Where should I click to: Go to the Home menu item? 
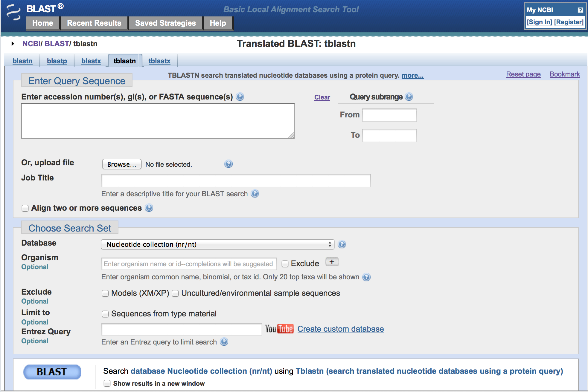43,23
